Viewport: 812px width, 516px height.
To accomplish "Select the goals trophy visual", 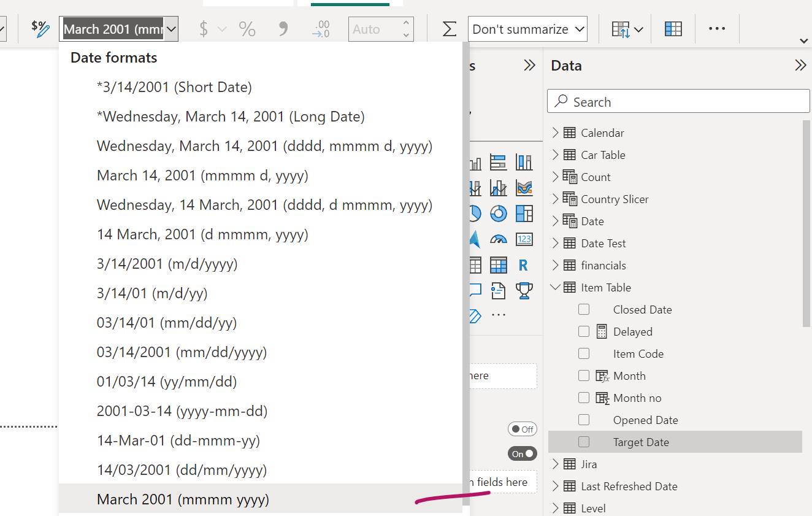I will pyautogui.click(x=524, y=290).
